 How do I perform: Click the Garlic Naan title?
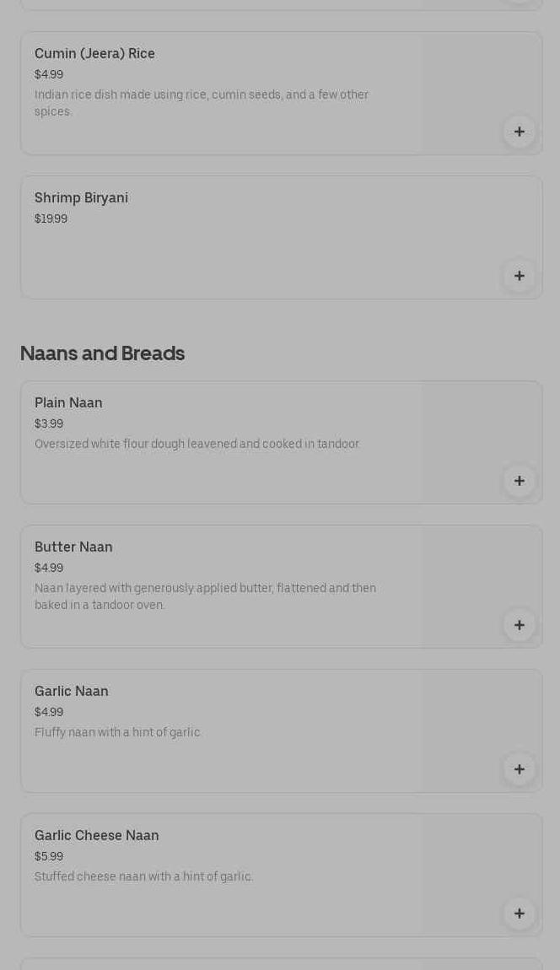click(x=72, y=692)
